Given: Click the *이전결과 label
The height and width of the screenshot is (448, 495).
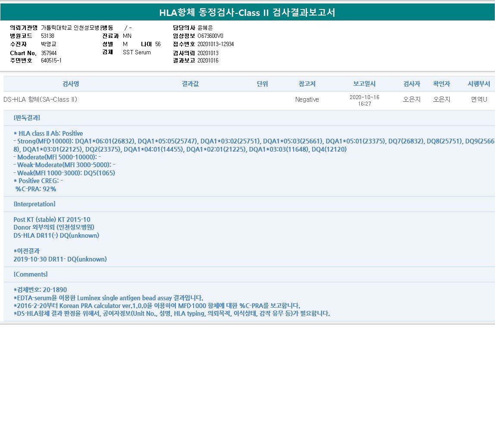Looking at the screenshot, I should 27,251.
